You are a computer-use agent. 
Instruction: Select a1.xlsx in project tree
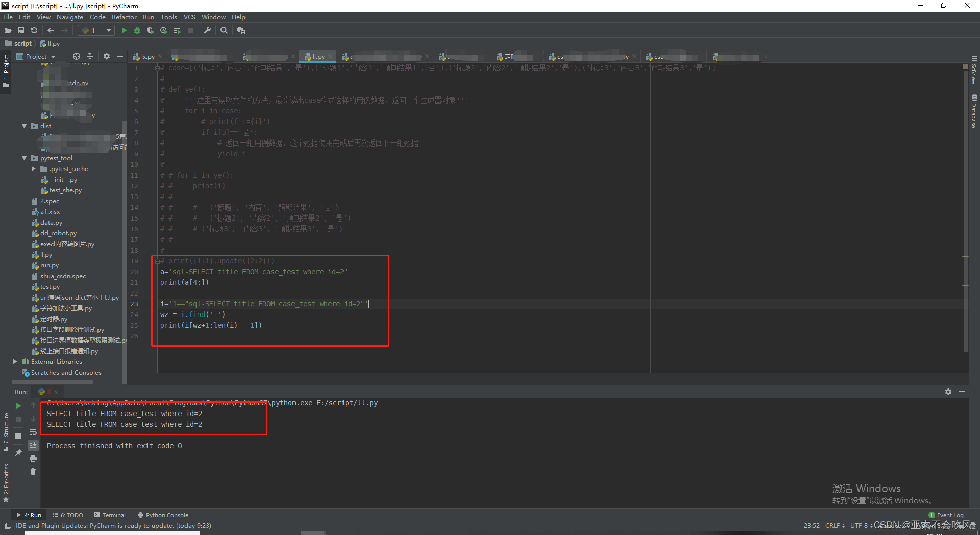[50, 212]
